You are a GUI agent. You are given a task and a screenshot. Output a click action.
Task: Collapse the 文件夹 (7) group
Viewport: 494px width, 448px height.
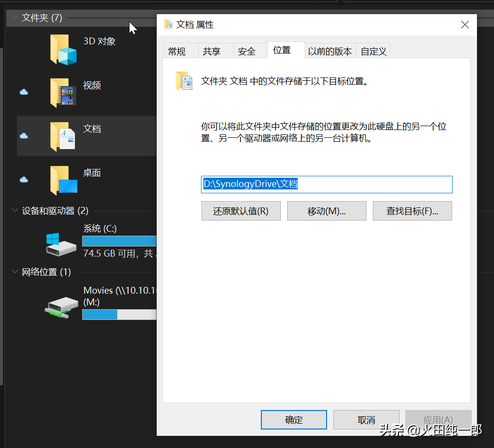pos(15,18)
